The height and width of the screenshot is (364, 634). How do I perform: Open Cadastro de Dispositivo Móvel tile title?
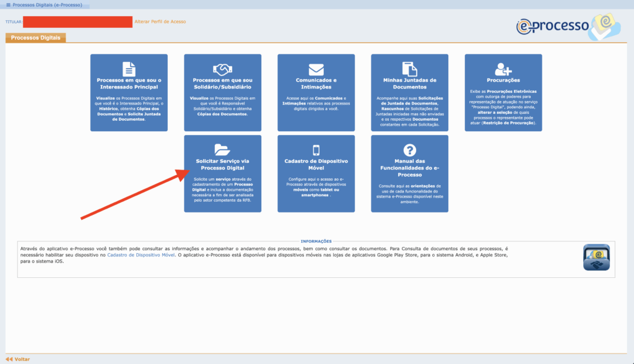click(x=316, y=165)
